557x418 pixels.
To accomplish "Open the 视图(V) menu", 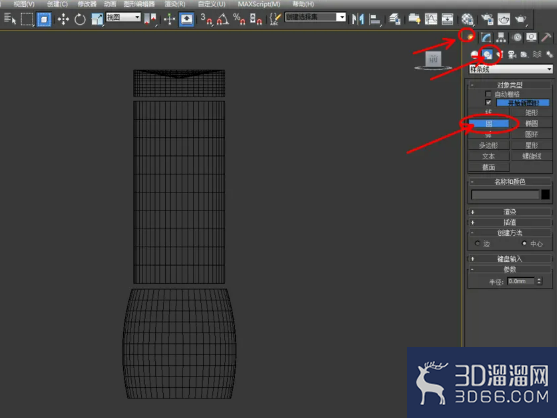I will [x=24, y=4].
